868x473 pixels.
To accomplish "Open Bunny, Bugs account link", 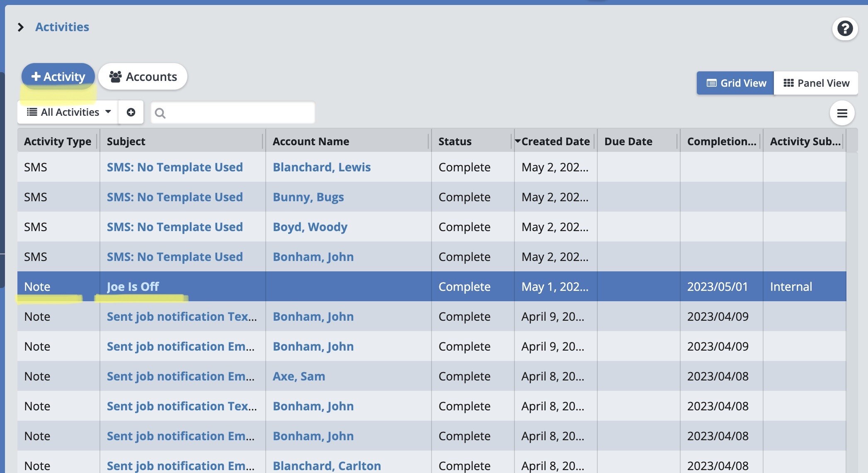I will click(308, 197).
